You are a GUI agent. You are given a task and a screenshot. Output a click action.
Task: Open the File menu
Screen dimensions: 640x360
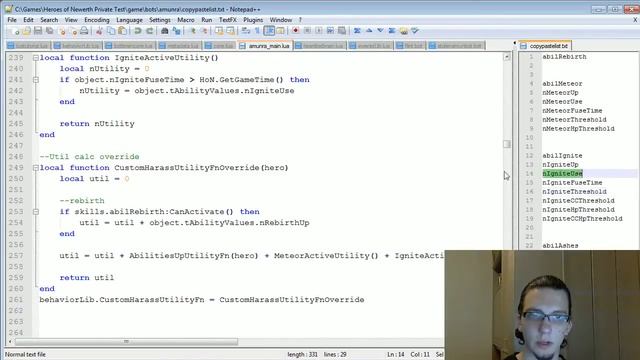(x=12, y=20)
